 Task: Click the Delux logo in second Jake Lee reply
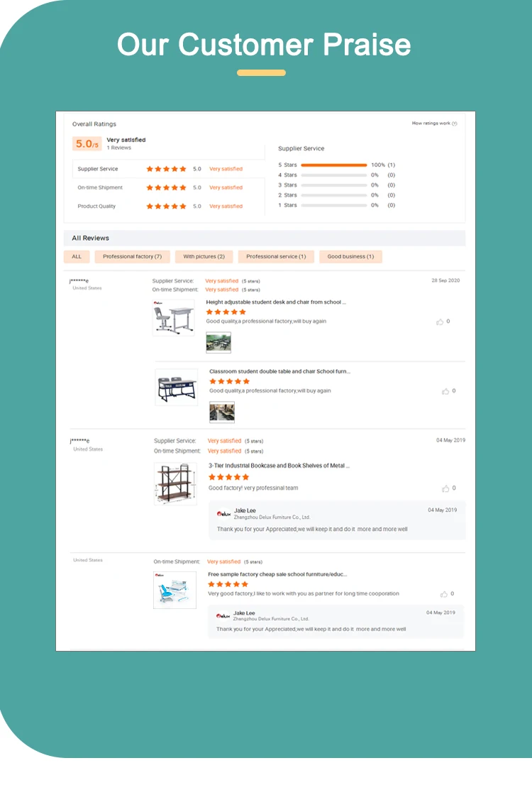(x=223, y=616)
